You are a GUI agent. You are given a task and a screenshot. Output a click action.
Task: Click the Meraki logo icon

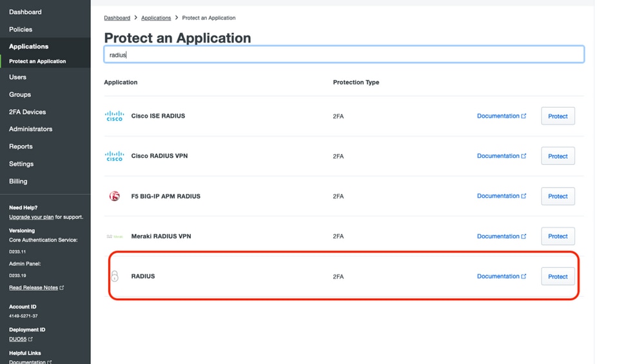click(115, 236)
